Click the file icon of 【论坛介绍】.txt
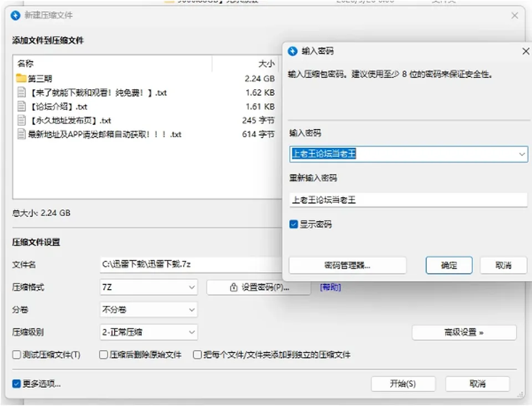The width and height of the screenshot is (532, 406). click(22, 106)
